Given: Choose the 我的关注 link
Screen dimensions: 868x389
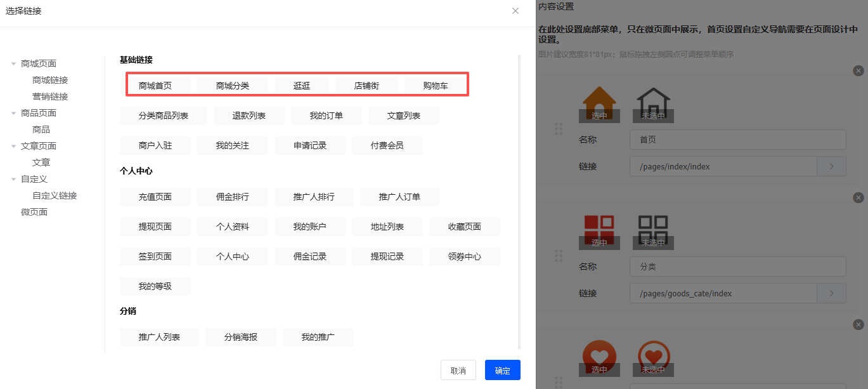Looking at the screenshot, I should click(233, 145).
